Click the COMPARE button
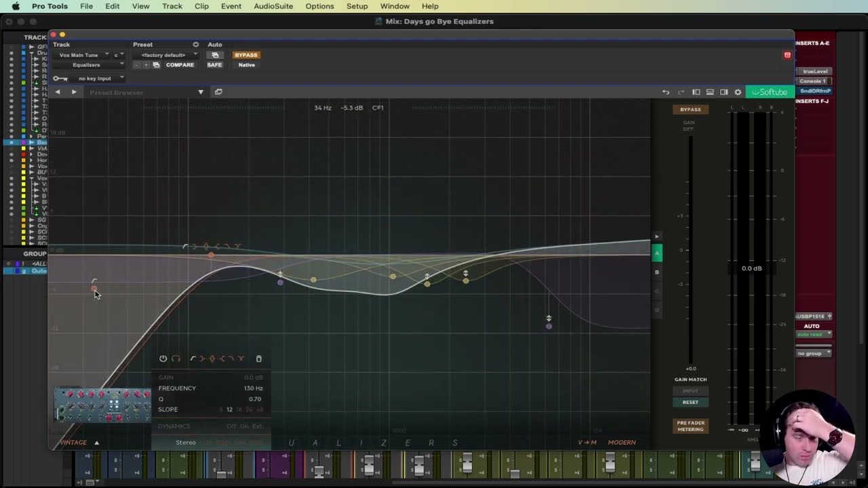 (180, 65)
